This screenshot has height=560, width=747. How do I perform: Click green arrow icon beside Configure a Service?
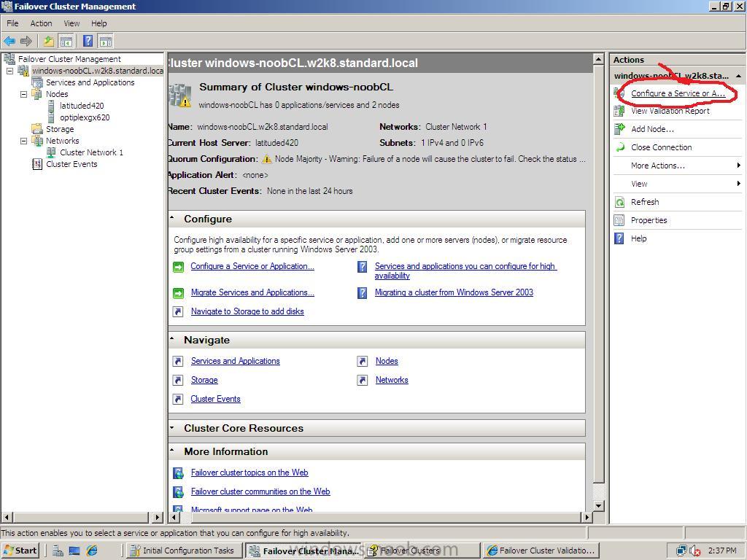tap(178, 267)
